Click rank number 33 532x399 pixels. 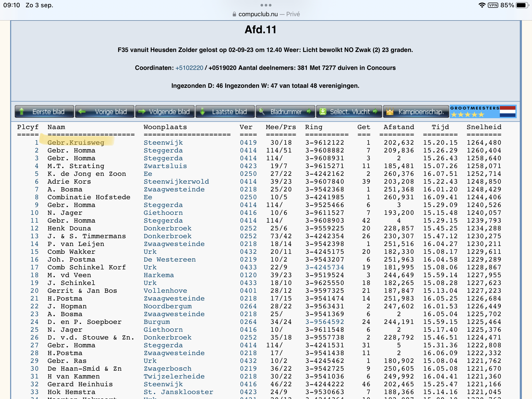pyautogui.click(x=35, y=392)
